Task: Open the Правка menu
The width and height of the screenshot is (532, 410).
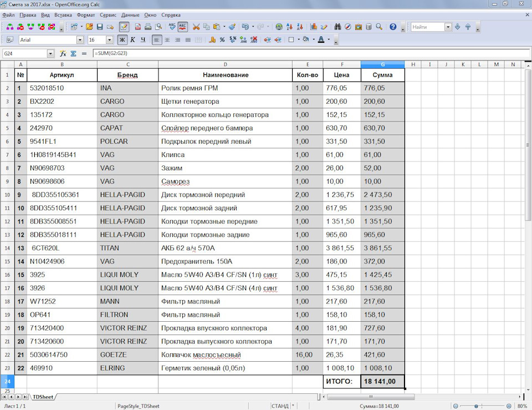Action: [x=28, y=15]
